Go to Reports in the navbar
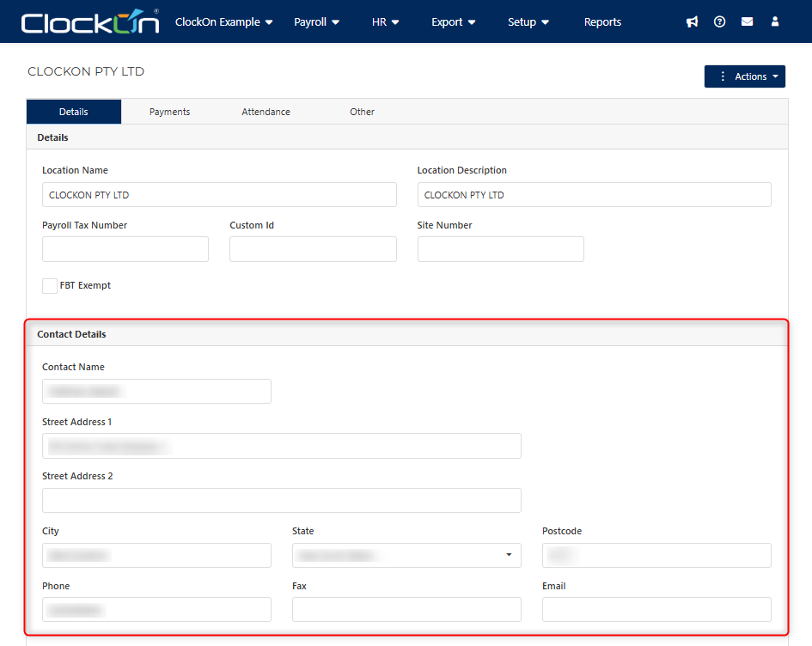Viewport: 812px width, 646px height. pos(602,22)
